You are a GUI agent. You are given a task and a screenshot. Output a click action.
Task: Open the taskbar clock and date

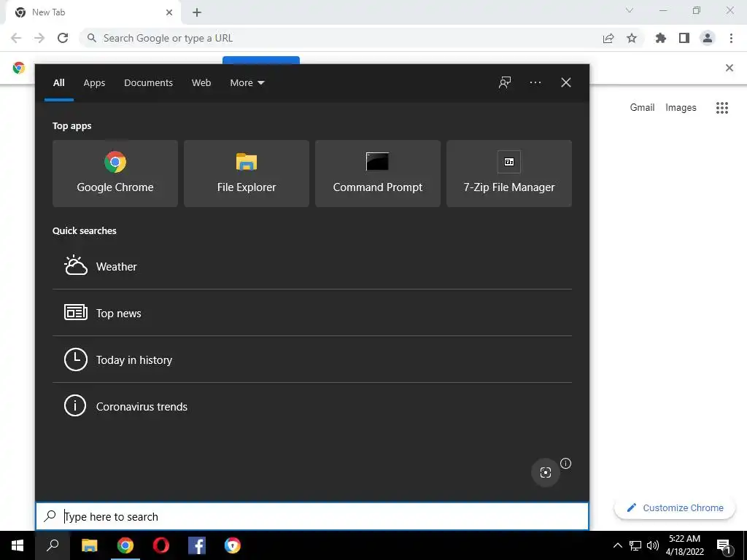(684, 545)
